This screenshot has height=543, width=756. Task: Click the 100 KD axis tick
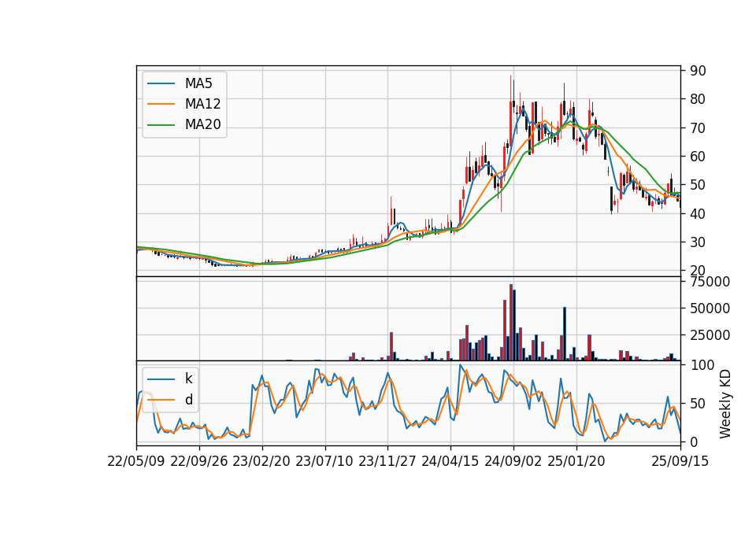[702, 365]
